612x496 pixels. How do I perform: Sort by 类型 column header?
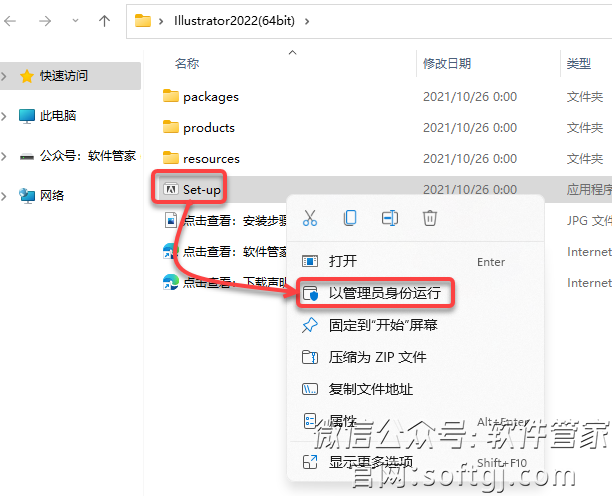pos(579,63)
